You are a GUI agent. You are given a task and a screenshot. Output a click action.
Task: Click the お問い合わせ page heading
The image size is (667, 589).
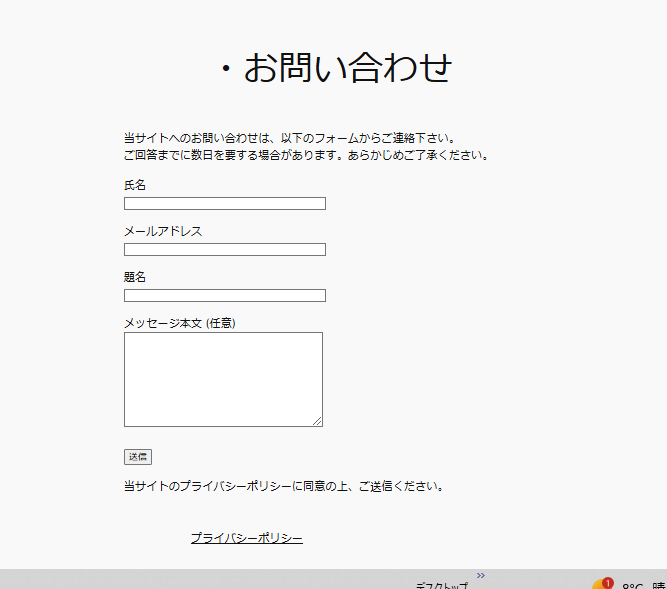pos(335,68)
